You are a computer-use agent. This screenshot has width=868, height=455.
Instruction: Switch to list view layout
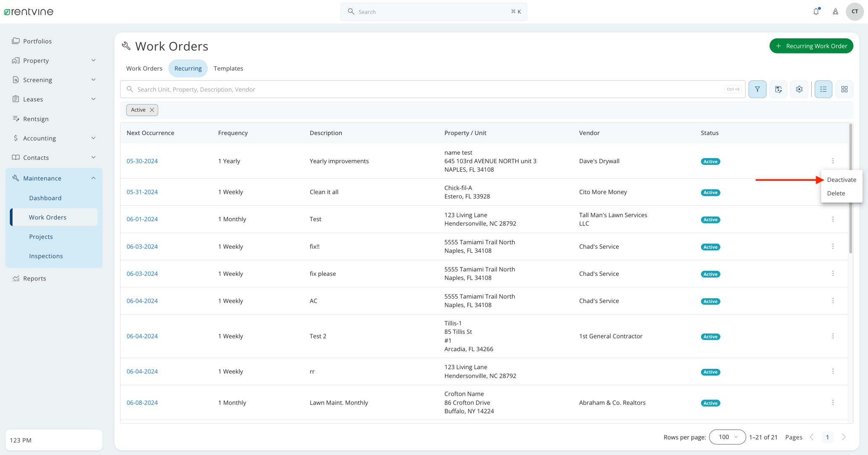tap(823, 89)
